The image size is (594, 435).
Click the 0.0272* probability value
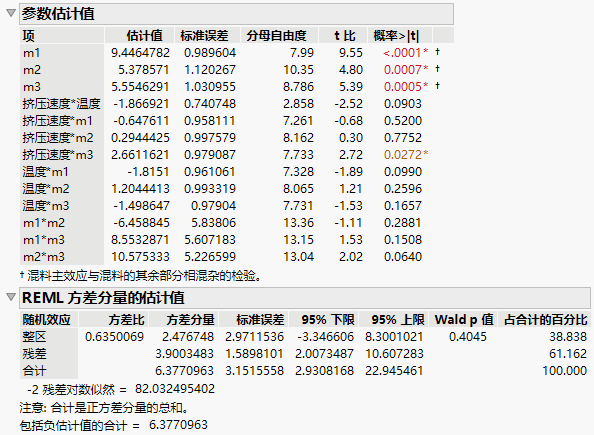(x=406, y=155)
